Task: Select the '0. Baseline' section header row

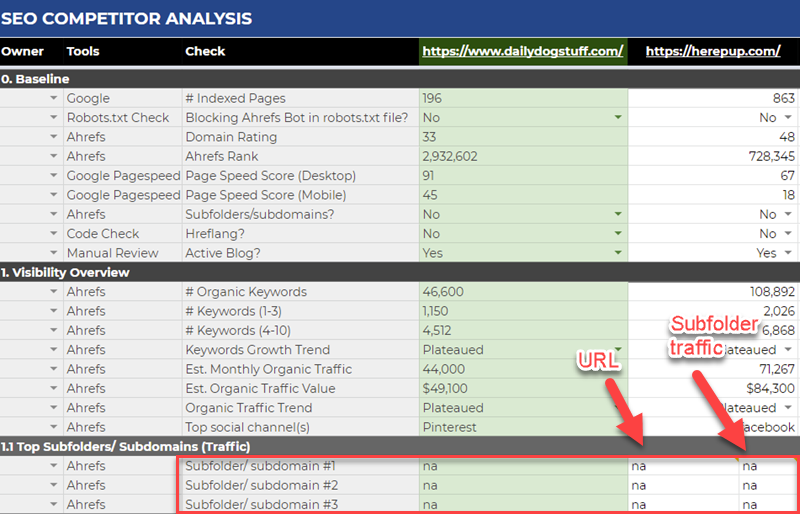Action: pos(200,79)
